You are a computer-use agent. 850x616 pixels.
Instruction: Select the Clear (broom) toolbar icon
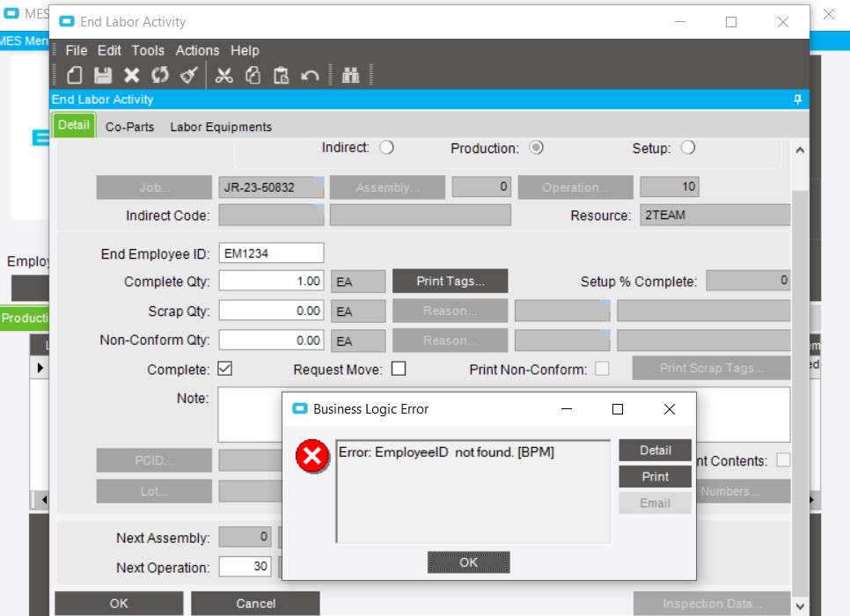187,75
